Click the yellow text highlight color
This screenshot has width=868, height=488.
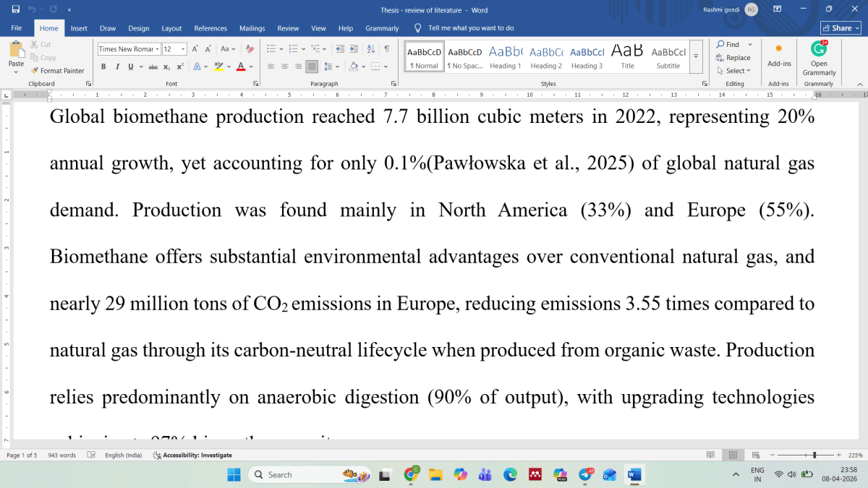217,67
